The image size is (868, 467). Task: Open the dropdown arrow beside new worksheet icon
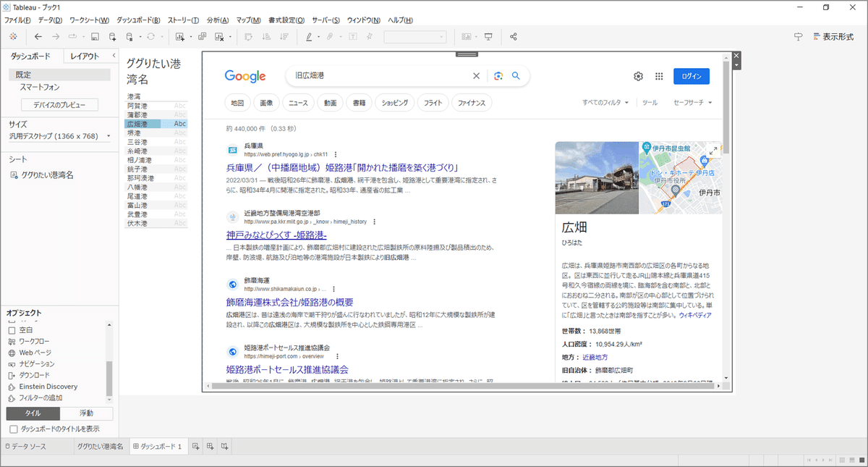(x=190, y=37)
